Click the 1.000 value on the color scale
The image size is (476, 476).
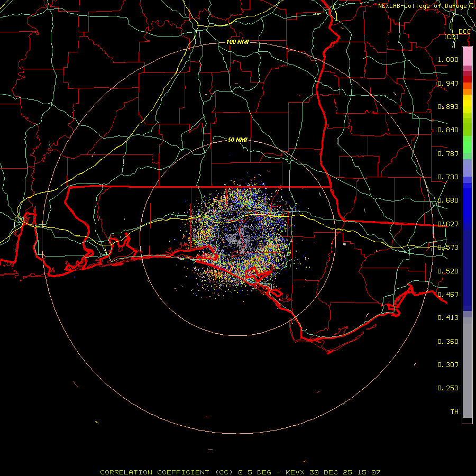[448, 59]
